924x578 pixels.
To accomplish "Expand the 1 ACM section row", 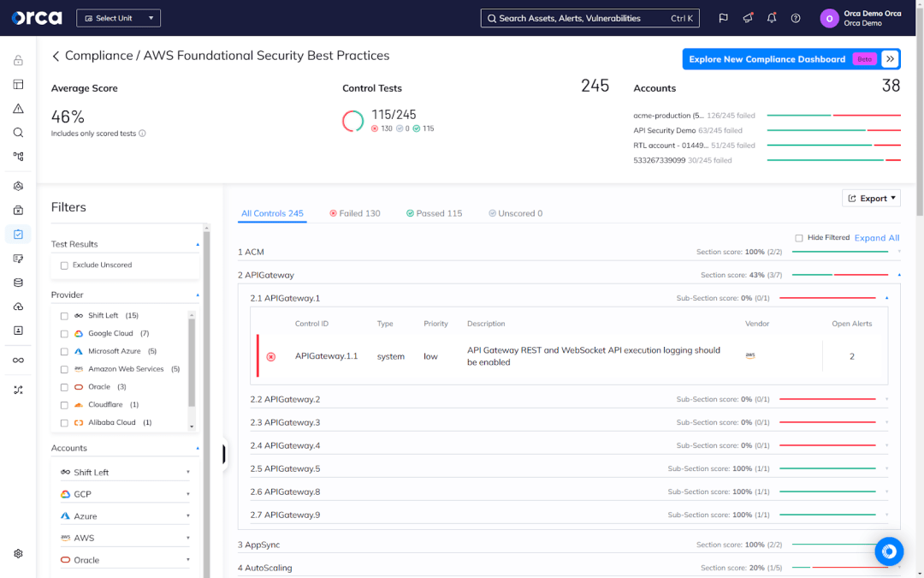I will [569, 252].
